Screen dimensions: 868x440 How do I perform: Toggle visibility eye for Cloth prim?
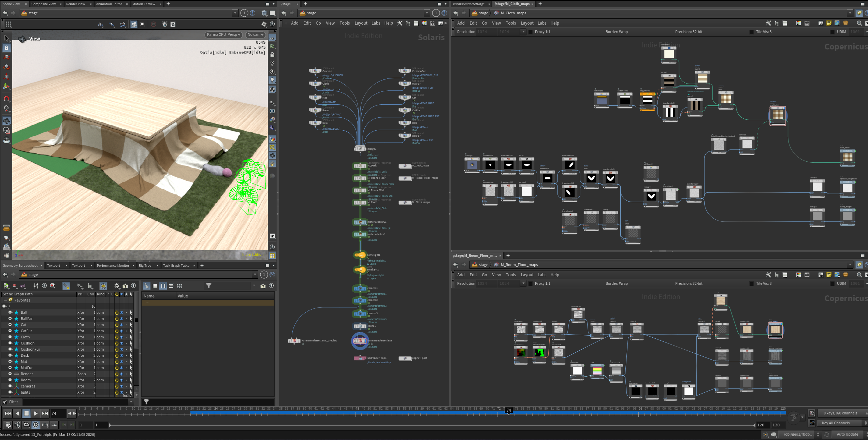[121, 337]
